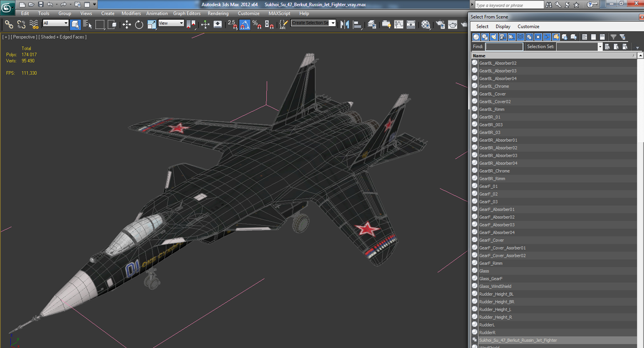Open the Curve Editor
The image size is (644, 348).
399,24
